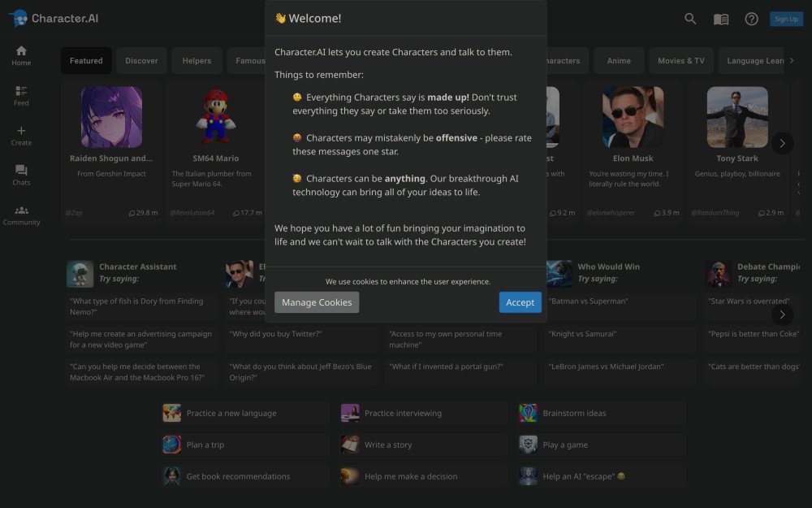Select the Discover tab

click(141, 61)
